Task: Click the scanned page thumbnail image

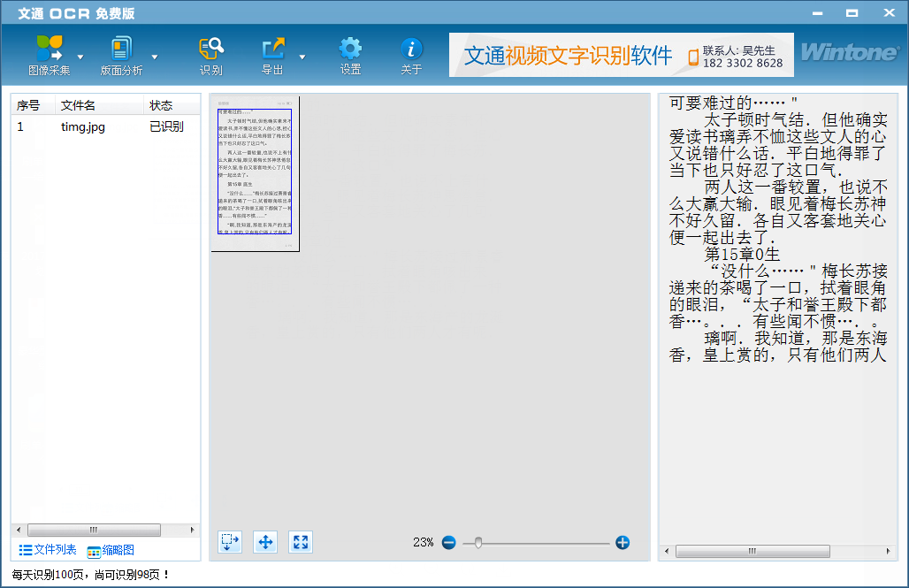Action: click(255, 173)
